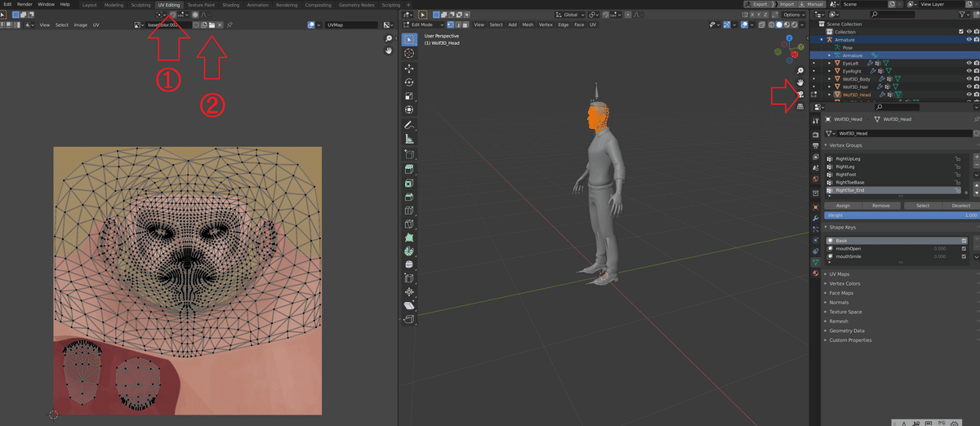Expand the Geometry Data section
This screenshot has height=426, width=980.
[846, 331]
